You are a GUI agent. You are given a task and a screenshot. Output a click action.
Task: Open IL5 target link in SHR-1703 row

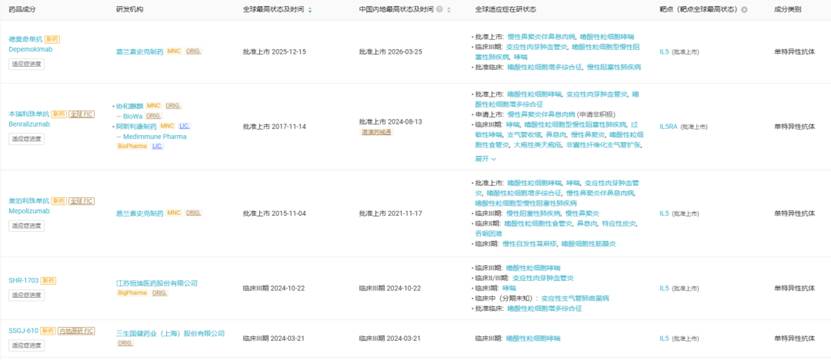pyautogui.click(x=664, y=288)
